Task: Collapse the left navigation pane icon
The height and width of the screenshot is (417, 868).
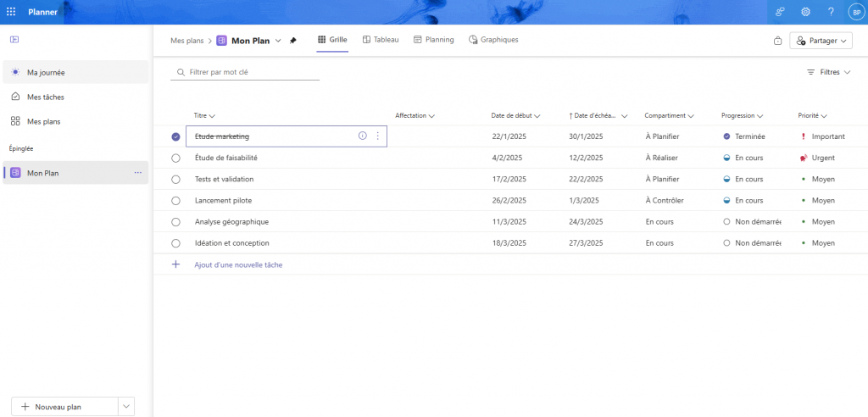Action: (14, 40)
